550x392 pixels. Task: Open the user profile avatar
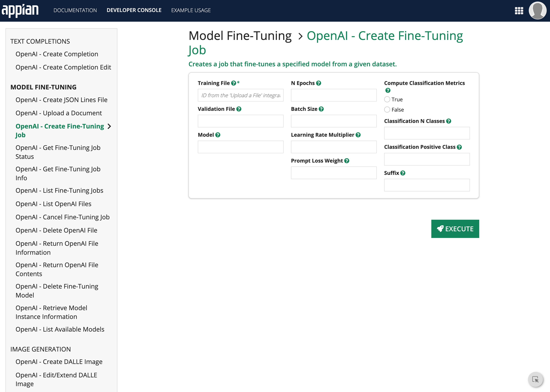pos(537,10)
